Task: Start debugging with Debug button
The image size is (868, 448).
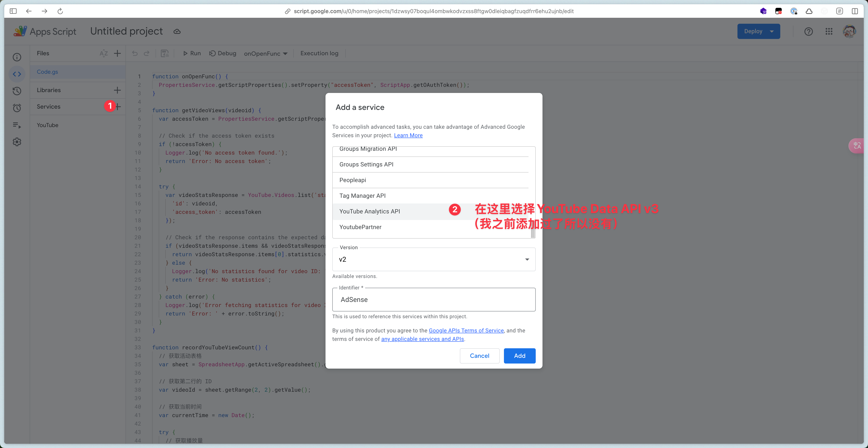Action: (x=223, y=53)
